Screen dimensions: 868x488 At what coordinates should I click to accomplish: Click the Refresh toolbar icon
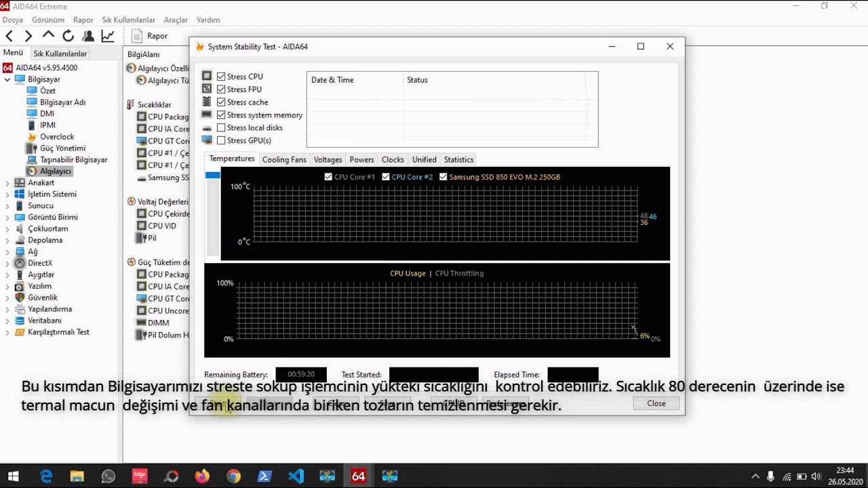tap(68, 36)
